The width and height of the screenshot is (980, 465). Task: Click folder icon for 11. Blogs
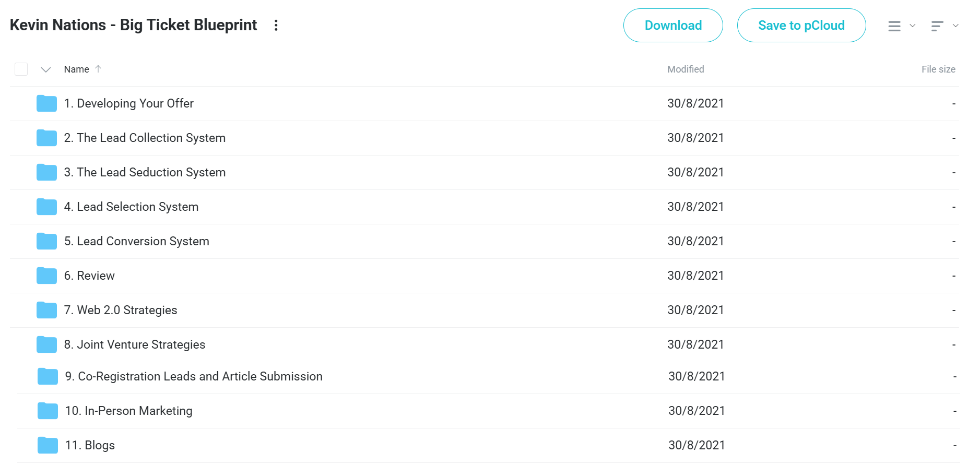[x=48, y=445]
